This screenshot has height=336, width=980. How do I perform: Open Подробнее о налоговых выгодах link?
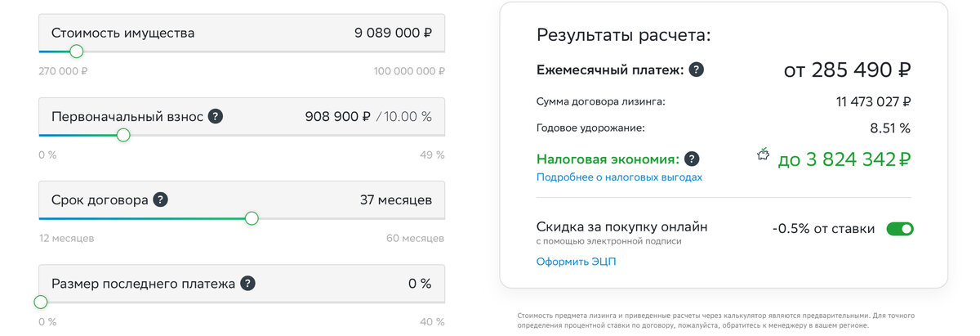619,177
